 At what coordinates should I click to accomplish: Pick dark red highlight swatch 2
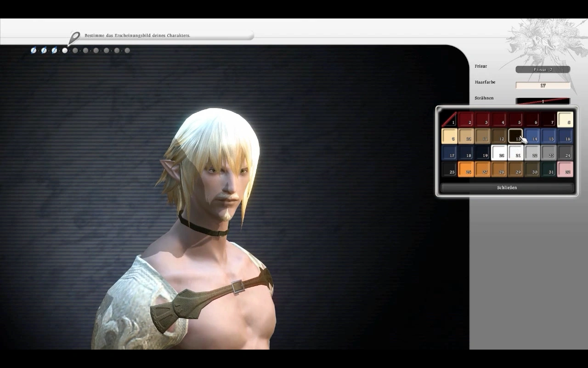[x=466, y=120]
